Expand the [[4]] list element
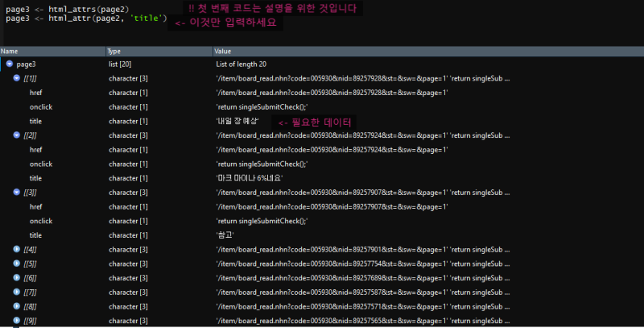 pos(16,249)
